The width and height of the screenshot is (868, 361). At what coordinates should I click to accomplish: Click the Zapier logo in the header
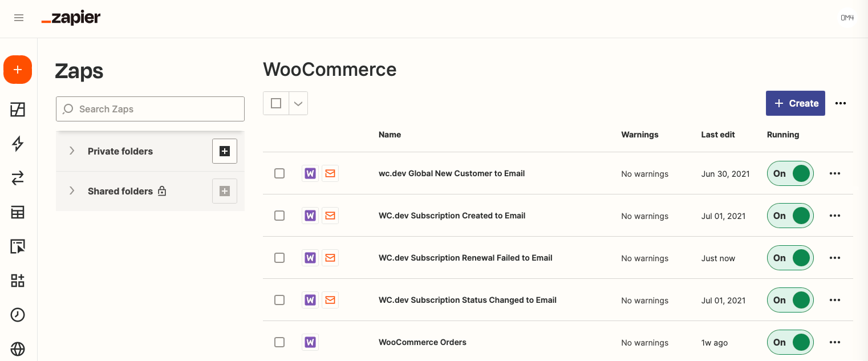tap(71, 18)
